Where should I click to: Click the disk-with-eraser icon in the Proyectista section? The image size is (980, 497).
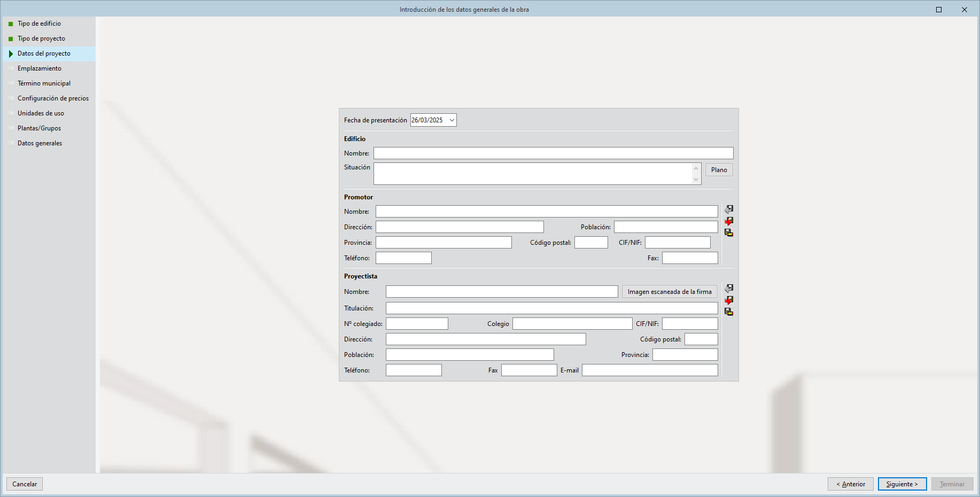(x=729, y=312)
